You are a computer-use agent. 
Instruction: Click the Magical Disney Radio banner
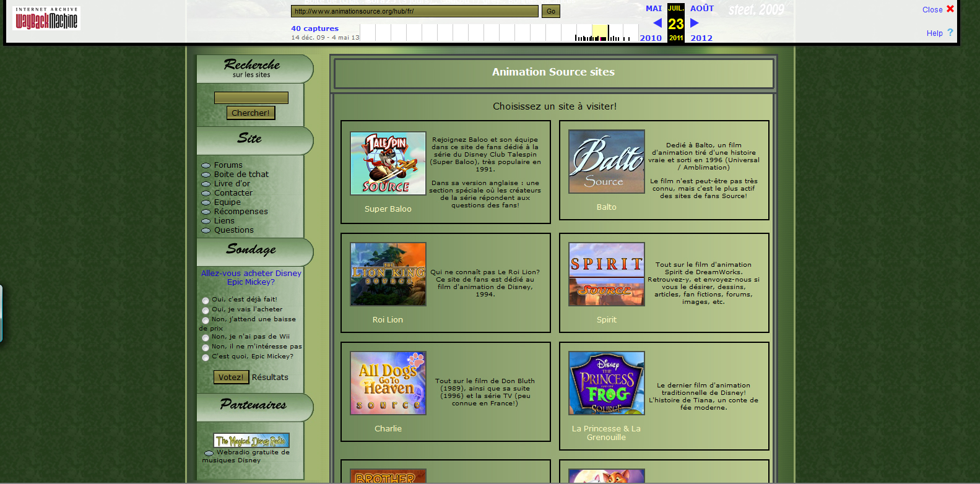[x=251, y=441]
